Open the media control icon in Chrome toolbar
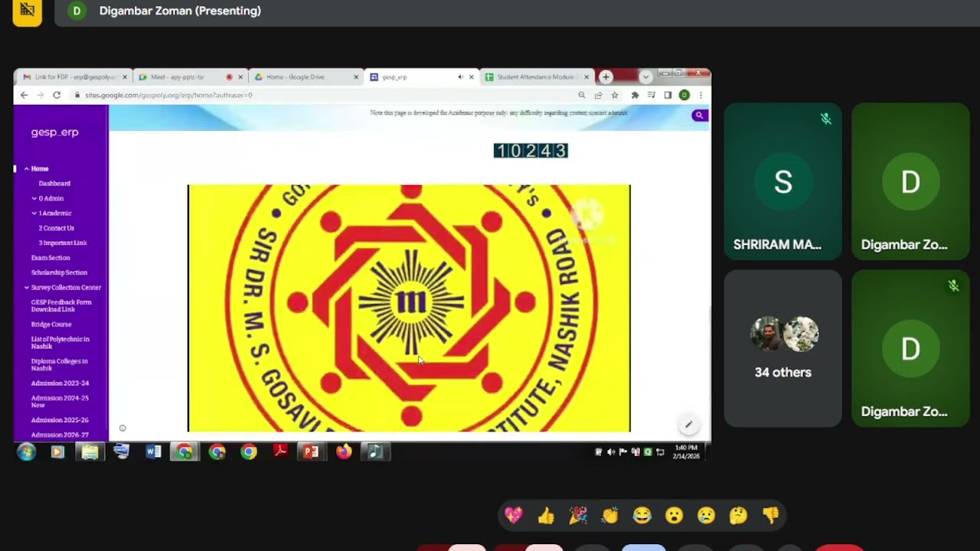The width and height of the screenshot is (980, 551). 652,95
